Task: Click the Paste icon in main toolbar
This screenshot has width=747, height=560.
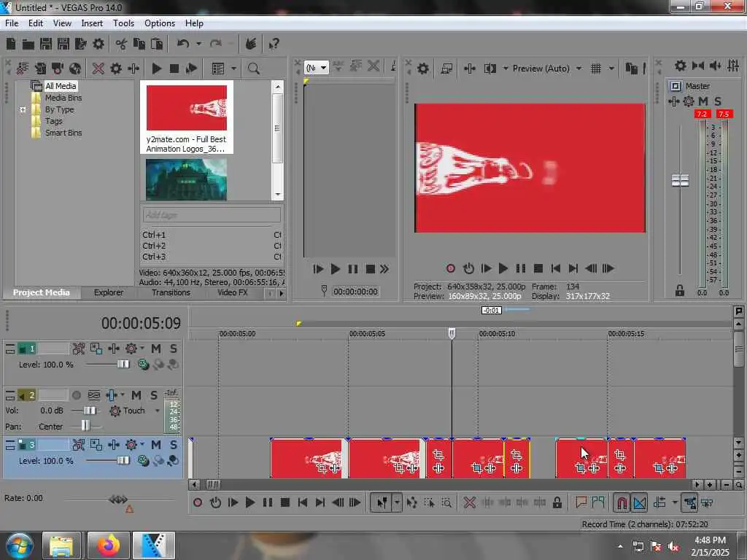Action: 157,44
